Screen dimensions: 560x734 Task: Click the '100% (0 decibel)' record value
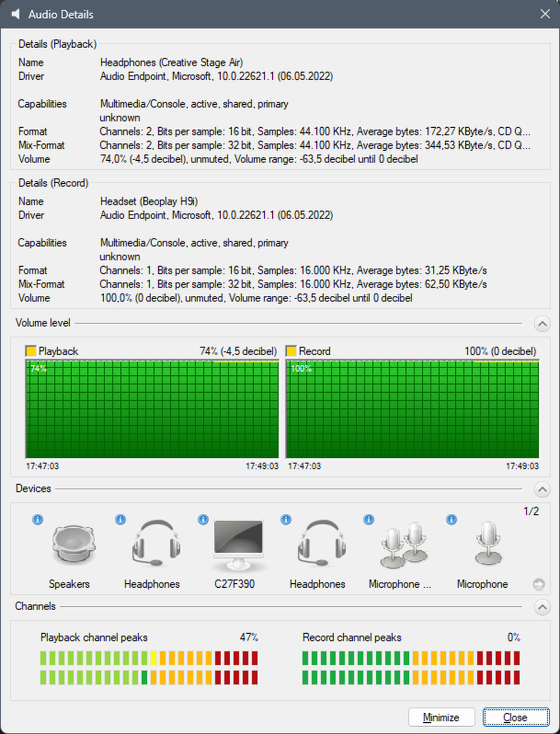pos(501,351)
